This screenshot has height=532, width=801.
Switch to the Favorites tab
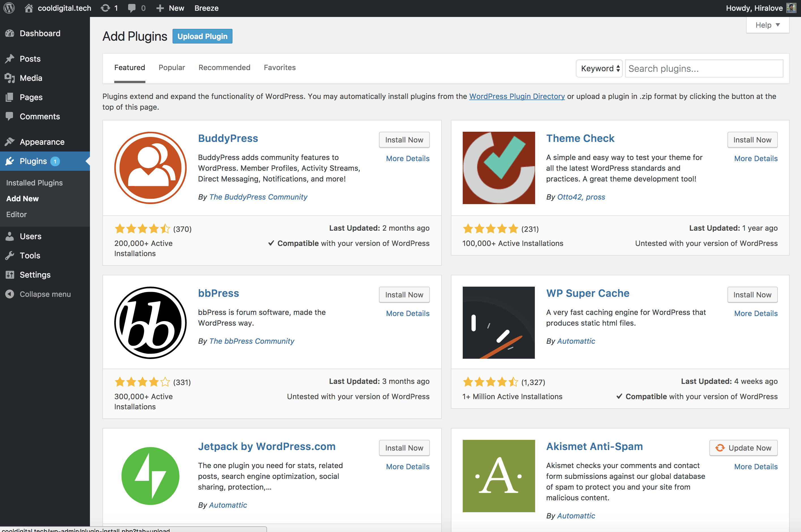point(280,68)
